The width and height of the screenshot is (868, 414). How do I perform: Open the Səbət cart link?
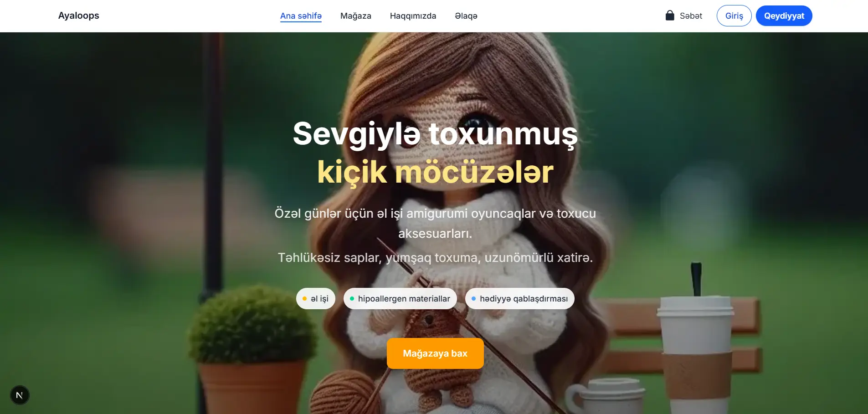coord(683,16)
